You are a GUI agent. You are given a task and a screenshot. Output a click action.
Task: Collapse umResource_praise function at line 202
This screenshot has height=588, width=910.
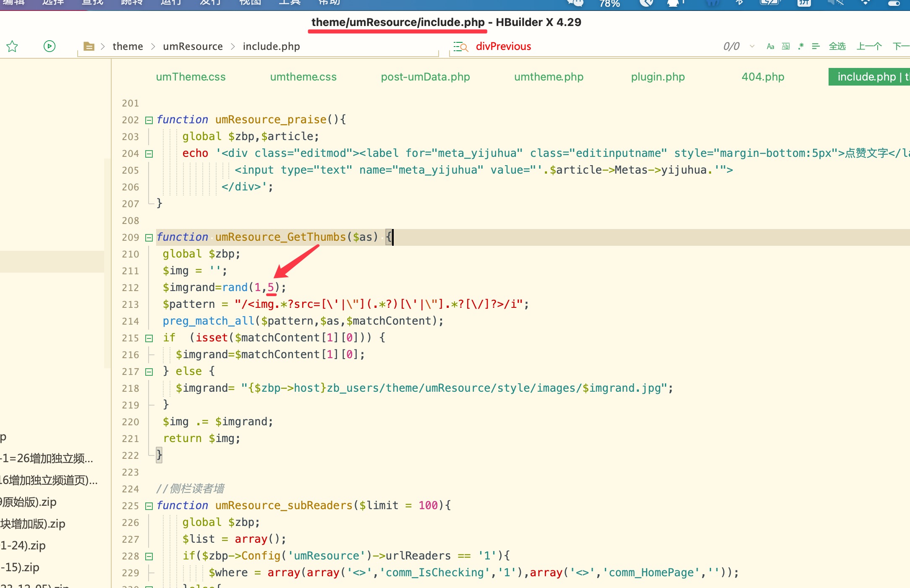(x=149, y=120)
